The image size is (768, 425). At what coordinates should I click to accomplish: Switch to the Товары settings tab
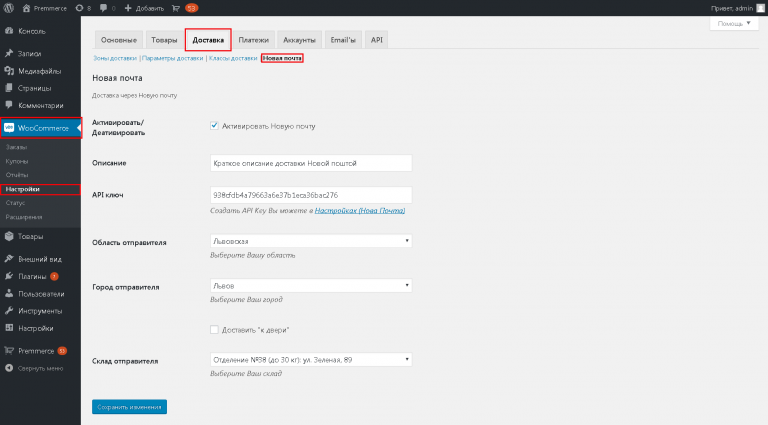[x=164, y=40]
